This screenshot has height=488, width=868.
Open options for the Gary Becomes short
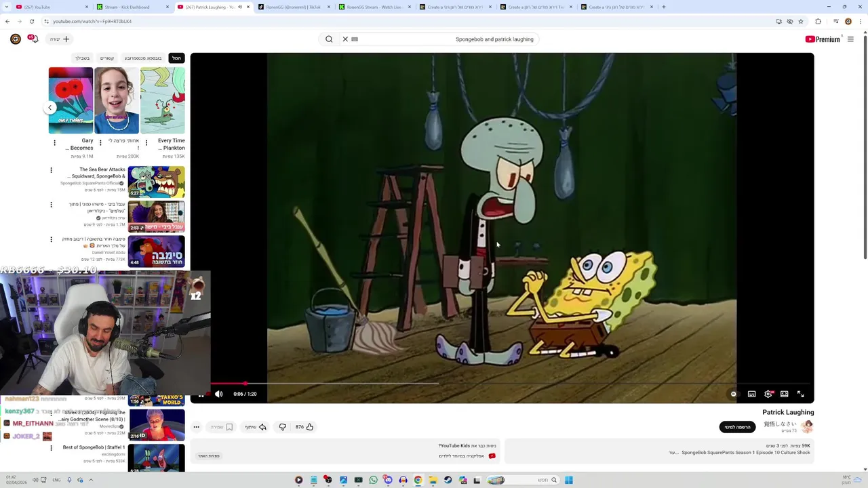[x=54, y=143]
